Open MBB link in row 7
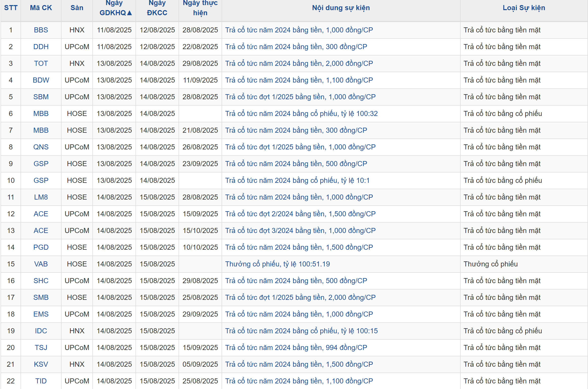 click(41, 130)
